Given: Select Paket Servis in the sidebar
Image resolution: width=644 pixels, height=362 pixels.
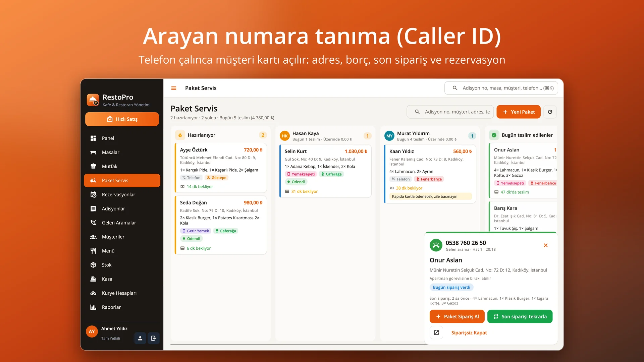Looking at the screenshot, I should pyautogui.click(x=122, y=180).
